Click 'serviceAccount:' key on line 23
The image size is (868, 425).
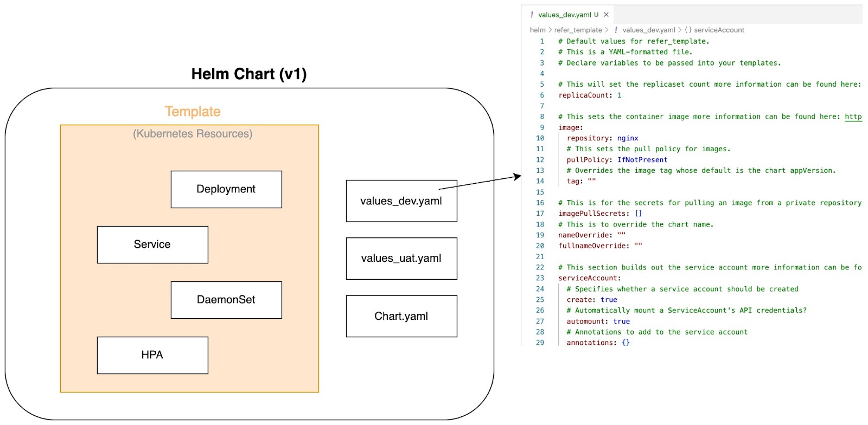590,278
